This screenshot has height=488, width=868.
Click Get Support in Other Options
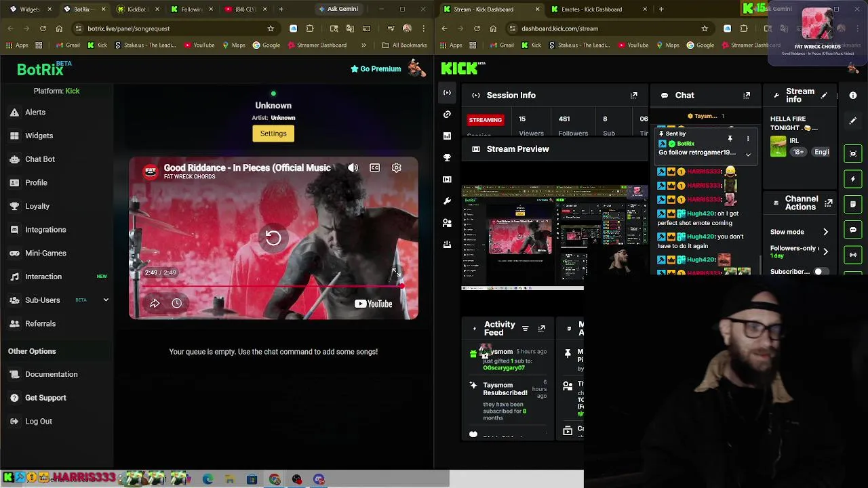click(x=45, y=398)
